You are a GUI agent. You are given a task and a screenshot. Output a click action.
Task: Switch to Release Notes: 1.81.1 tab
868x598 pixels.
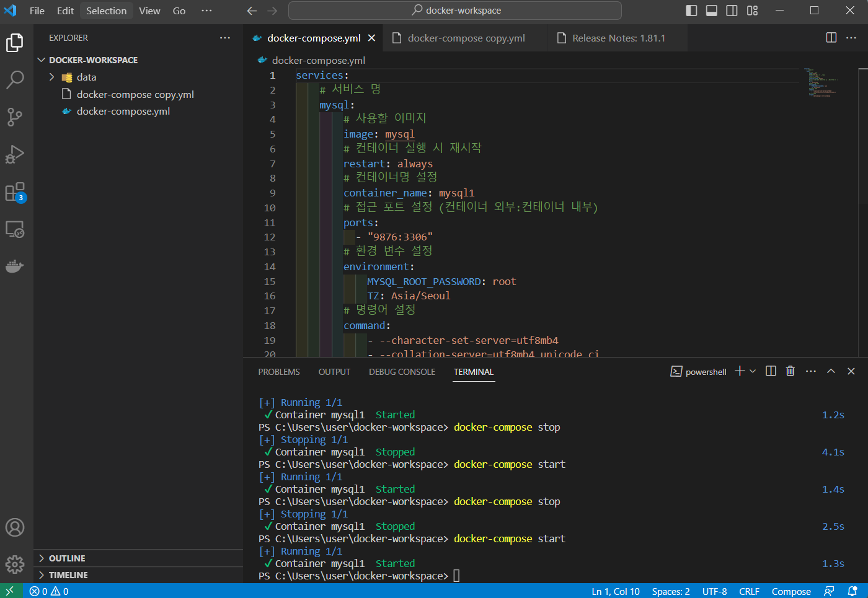pos(618,38)
